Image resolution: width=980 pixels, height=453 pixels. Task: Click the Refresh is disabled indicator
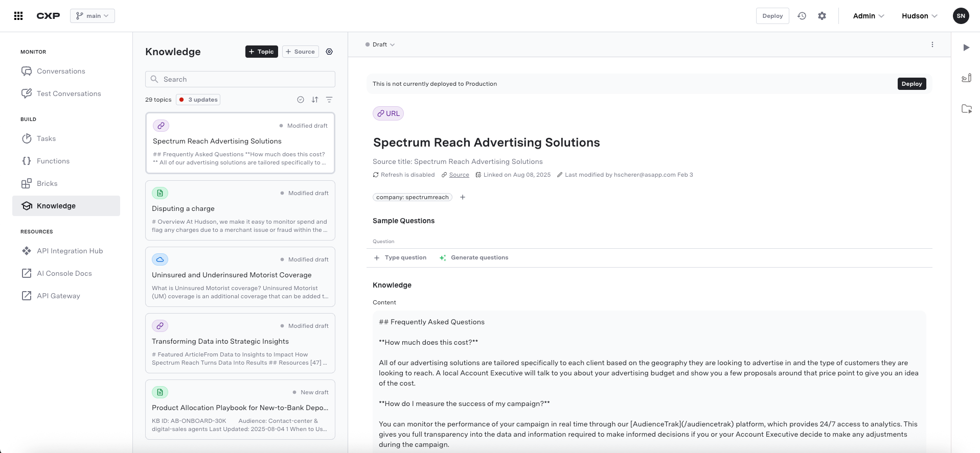point(404,175)
